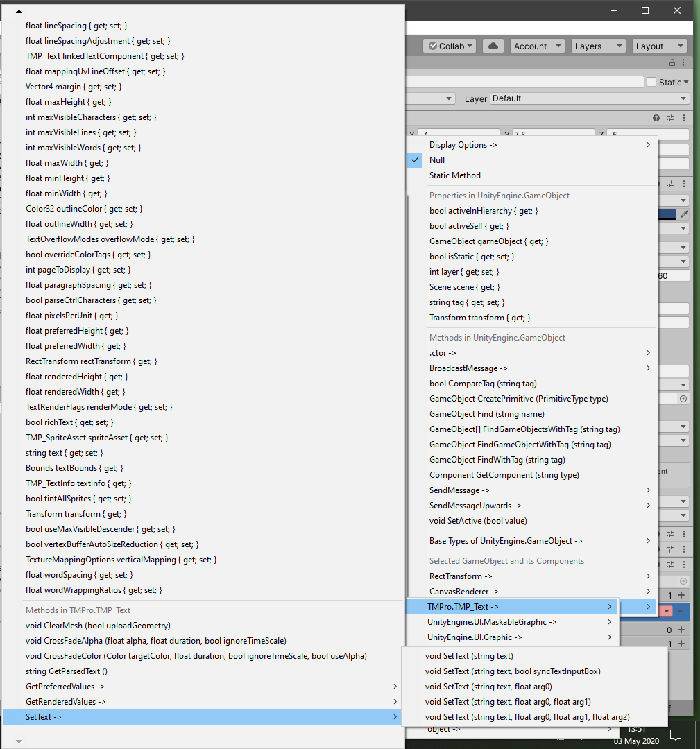
Task: Click the field showing 60
Action: 673,275
